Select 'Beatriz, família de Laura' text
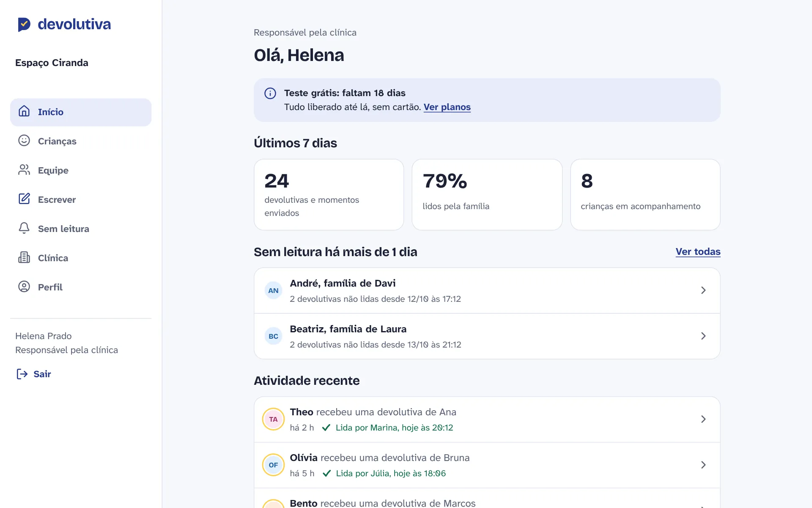Image resolution: width=812 pixels, height=508 pixels. click(348, 329)
